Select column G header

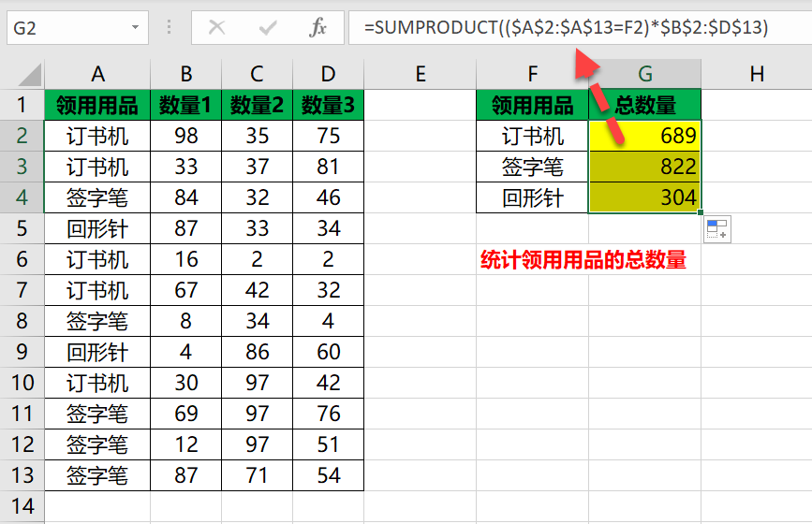[644, 74]
